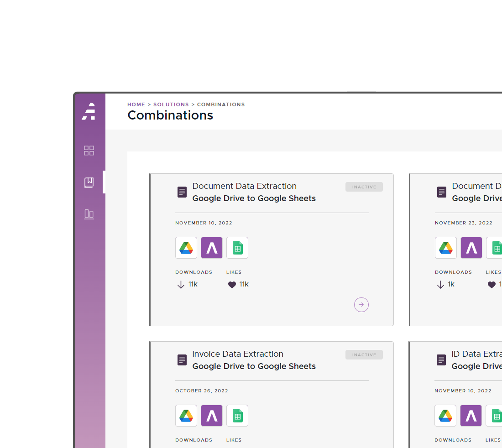Open the columns chart icon in the sidebar

pos(89,214)
